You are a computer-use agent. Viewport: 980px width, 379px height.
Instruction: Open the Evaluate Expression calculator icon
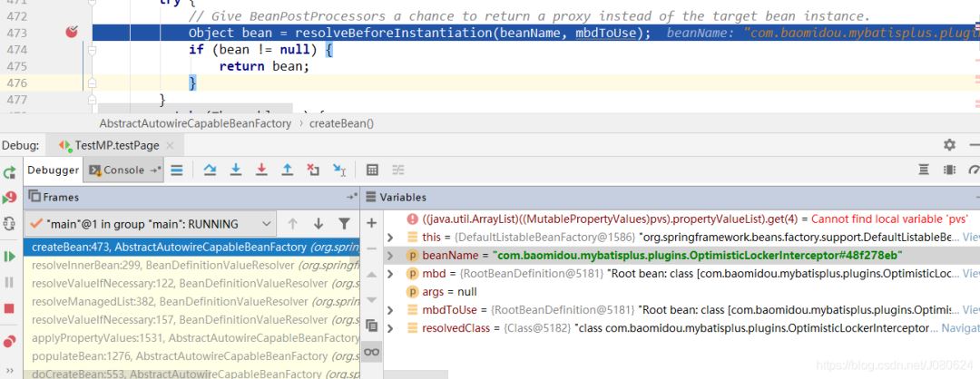click(372, 170)
